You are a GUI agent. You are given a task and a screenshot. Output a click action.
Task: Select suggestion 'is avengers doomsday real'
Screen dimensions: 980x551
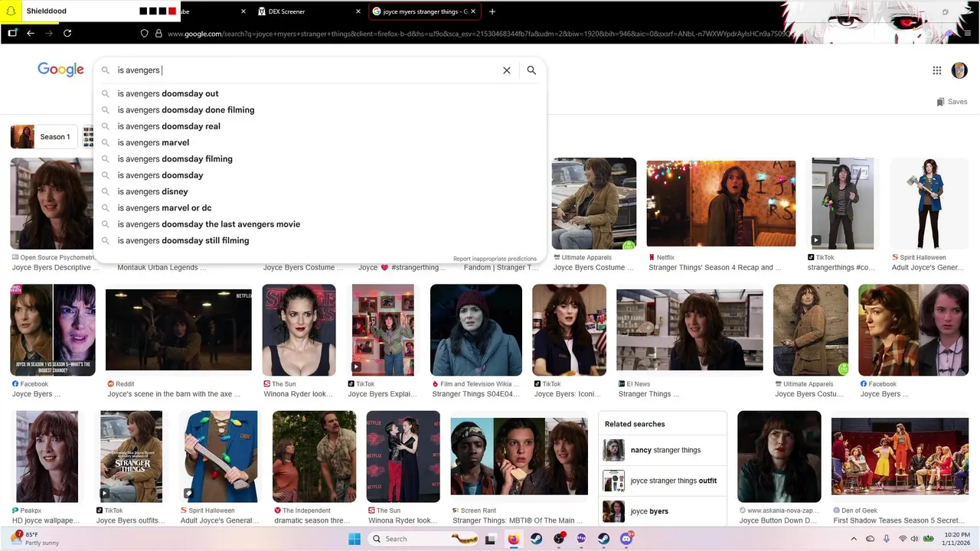[320, 126]
